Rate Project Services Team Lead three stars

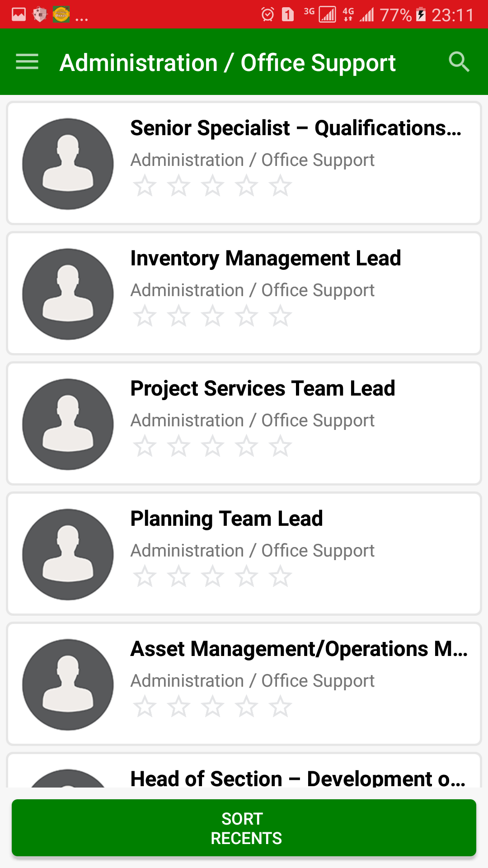pos(212,446)
